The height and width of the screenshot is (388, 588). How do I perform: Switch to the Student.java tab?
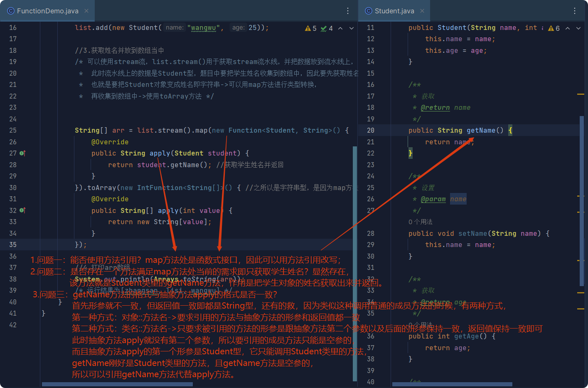click(x=394, y=11)
